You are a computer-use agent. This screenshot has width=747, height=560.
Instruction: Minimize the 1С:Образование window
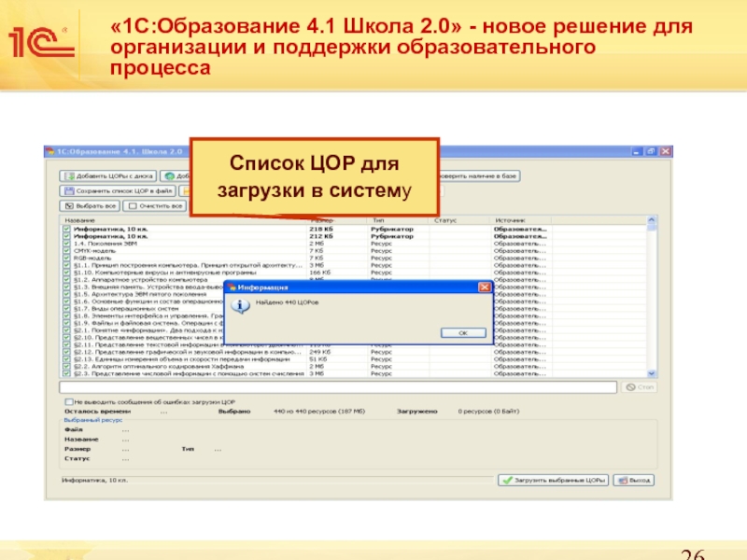pyautogui.click(x=637, y=151)
